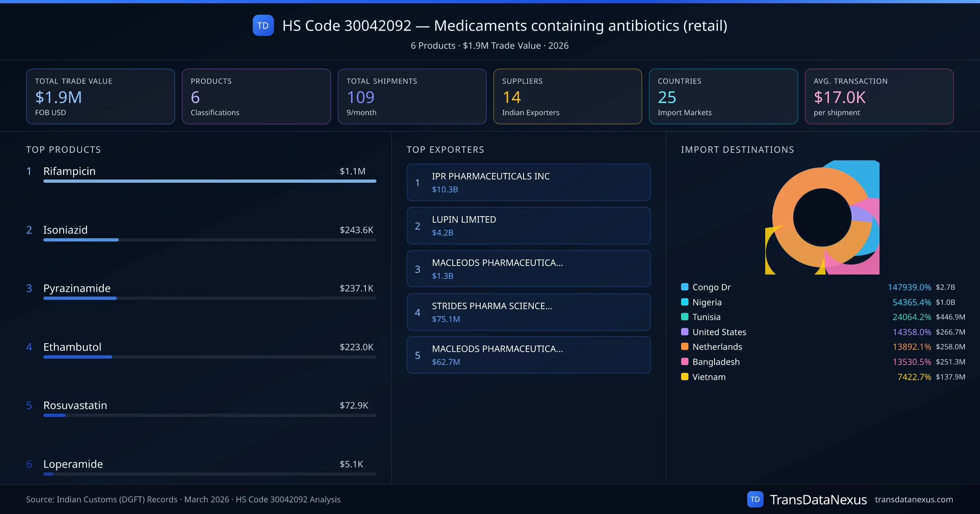Click the Bangladesh pink legend swatch
The image size is (980, 514).
(x=685, y=361)
